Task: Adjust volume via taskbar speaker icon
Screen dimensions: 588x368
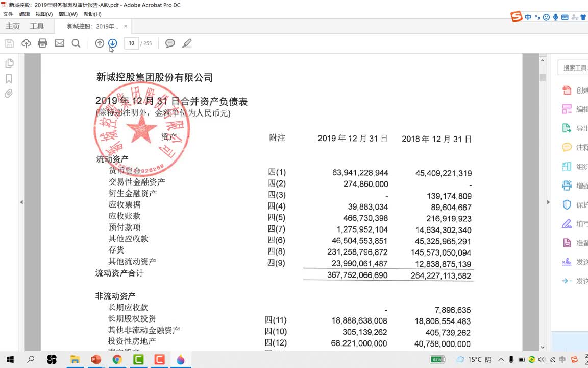Action: coord(542,360)
